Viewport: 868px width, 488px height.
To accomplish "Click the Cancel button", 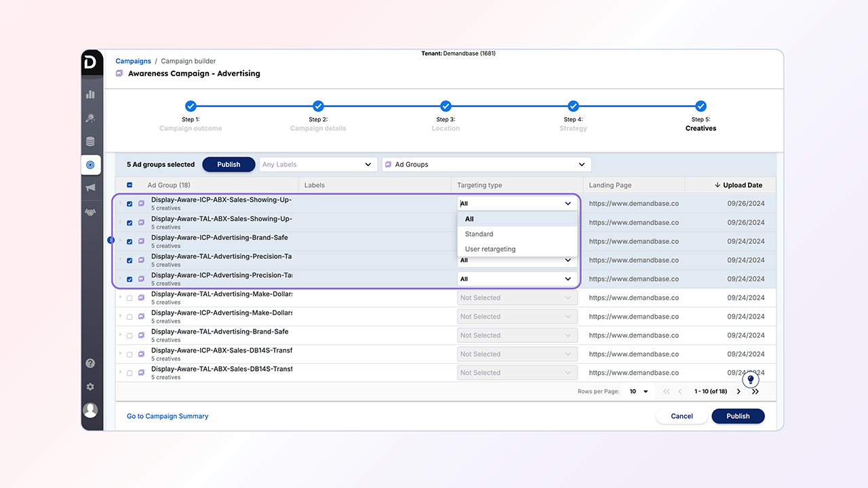I will tap(682, 416).
